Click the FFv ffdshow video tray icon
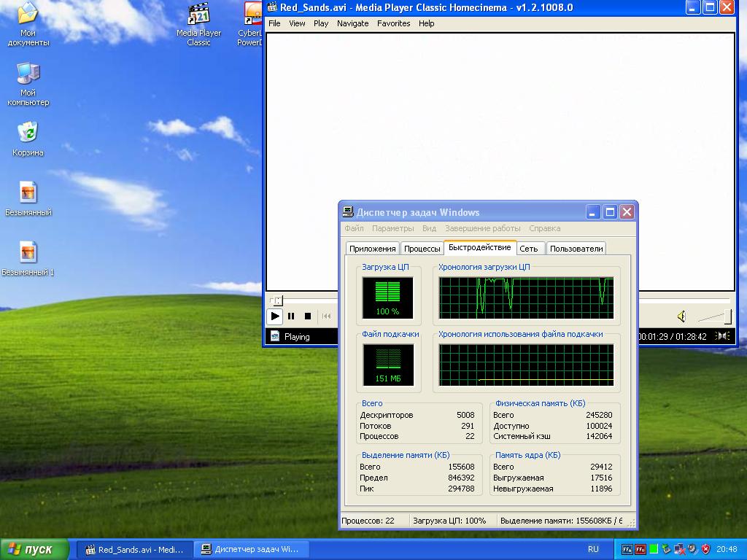 click(x=640, y=550)
